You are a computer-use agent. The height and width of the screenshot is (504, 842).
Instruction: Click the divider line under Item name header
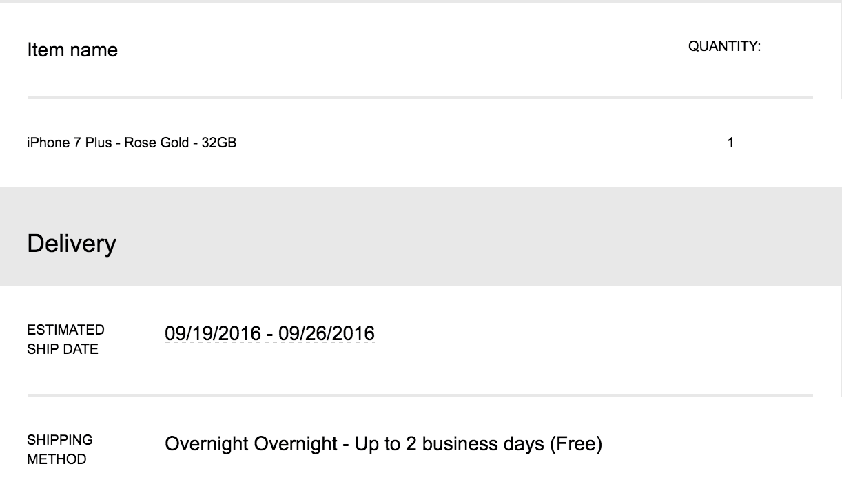(420, 98)
